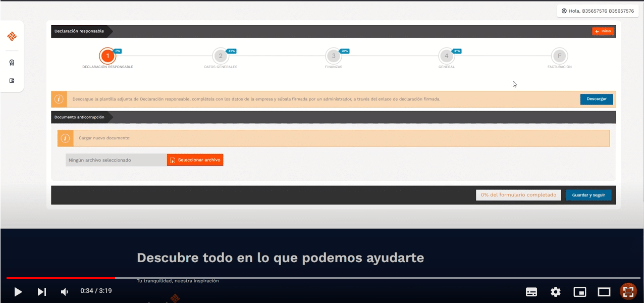Image resolution: width=644 pixels, height=303 pixels.
Task: Enable miniplayer mode
Action: tap(580, 291)
